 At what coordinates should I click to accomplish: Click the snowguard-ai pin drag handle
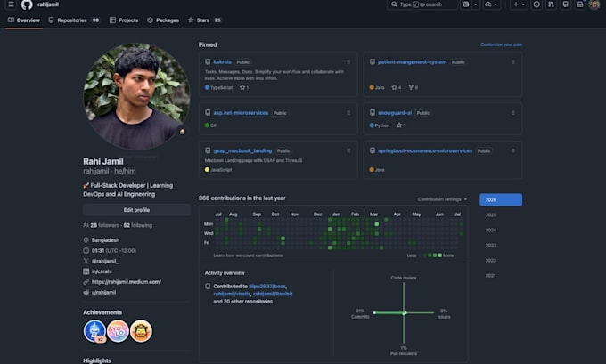512,113
